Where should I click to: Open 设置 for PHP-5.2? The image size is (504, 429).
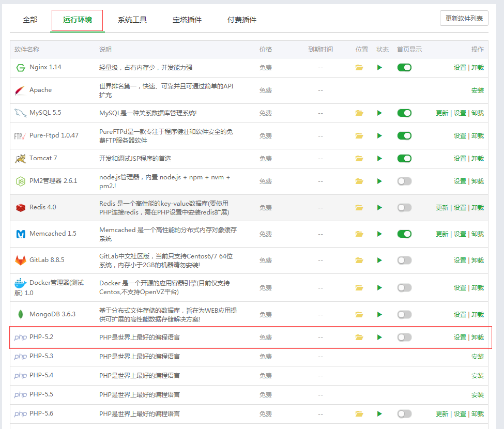pyautogui.click(x=460, y=338)
